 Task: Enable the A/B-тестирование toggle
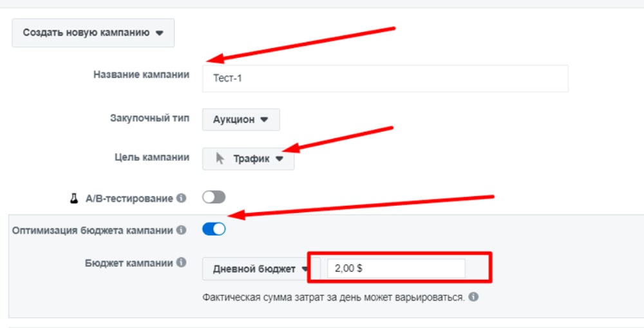214,198
